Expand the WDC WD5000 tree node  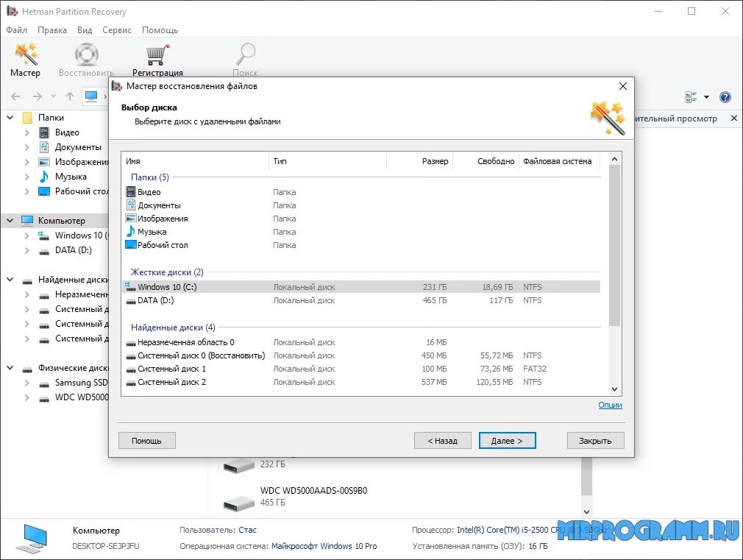click(x=27, y=397)
